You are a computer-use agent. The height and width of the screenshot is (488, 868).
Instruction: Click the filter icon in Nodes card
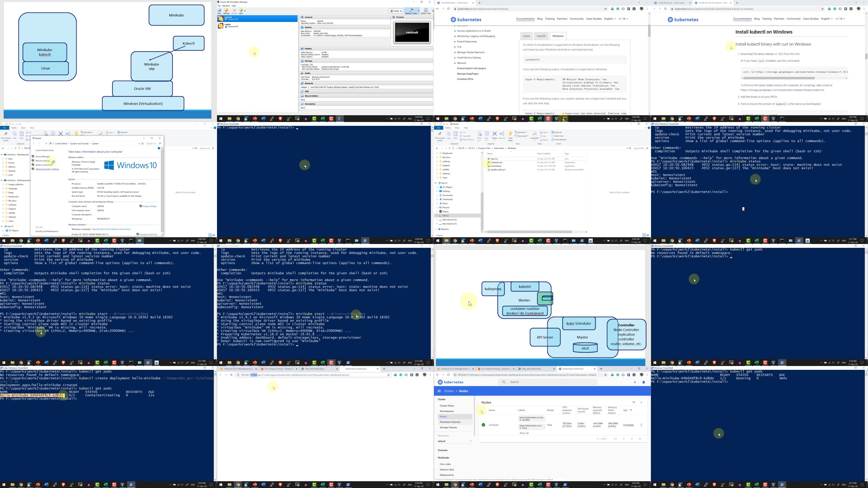click(634, 402)
